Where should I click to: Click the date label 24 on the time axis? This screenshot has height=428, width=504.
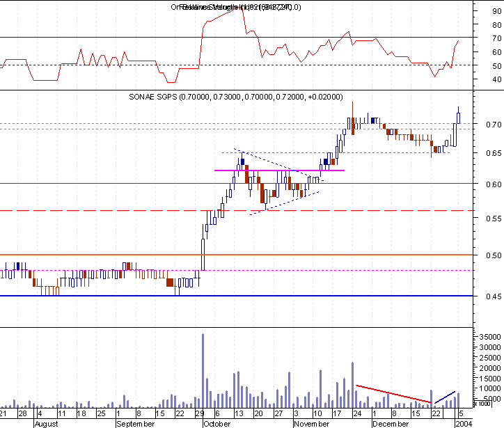(x=357, y=413)
